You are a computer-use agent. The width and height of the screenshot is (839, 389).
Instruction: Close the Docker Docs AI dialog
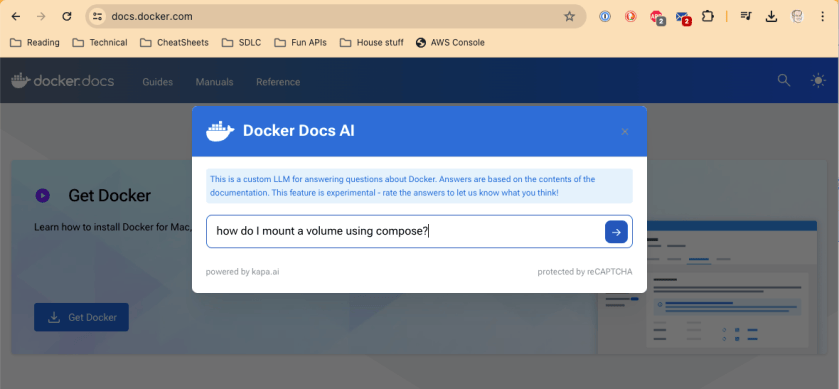point(624,132)
